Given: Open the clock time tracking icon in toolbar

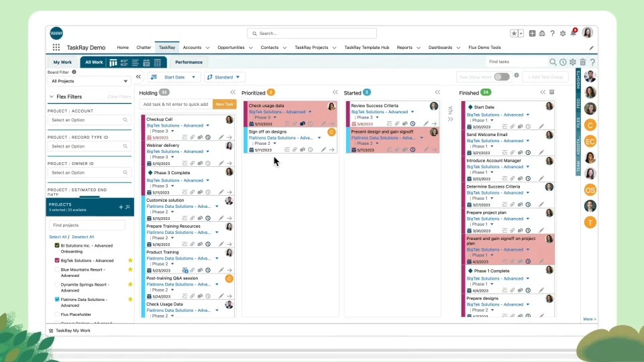Looking at the screenshot, I should click(x=563, y=62).
